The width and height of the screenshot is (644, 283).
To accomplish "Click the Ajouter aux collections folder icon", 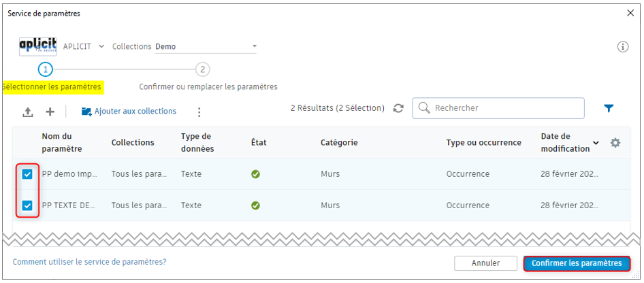I will 86,112.
